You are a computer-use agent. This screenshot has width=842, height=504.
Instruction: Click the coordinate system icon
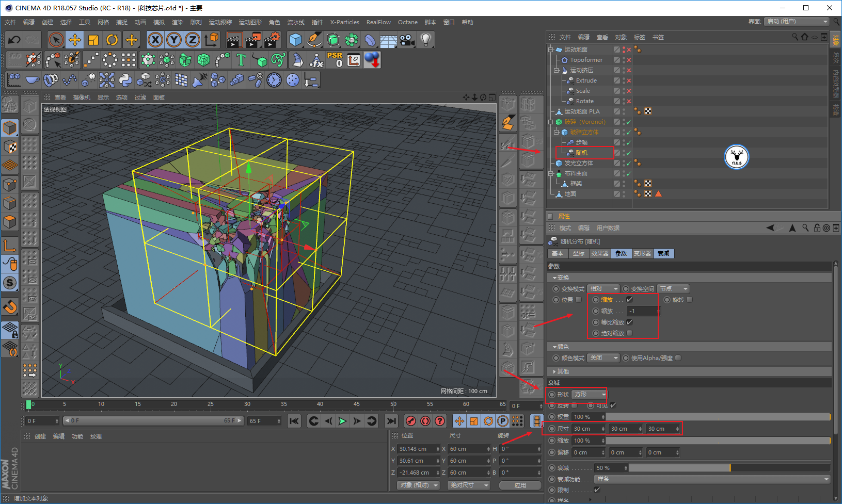212,40
